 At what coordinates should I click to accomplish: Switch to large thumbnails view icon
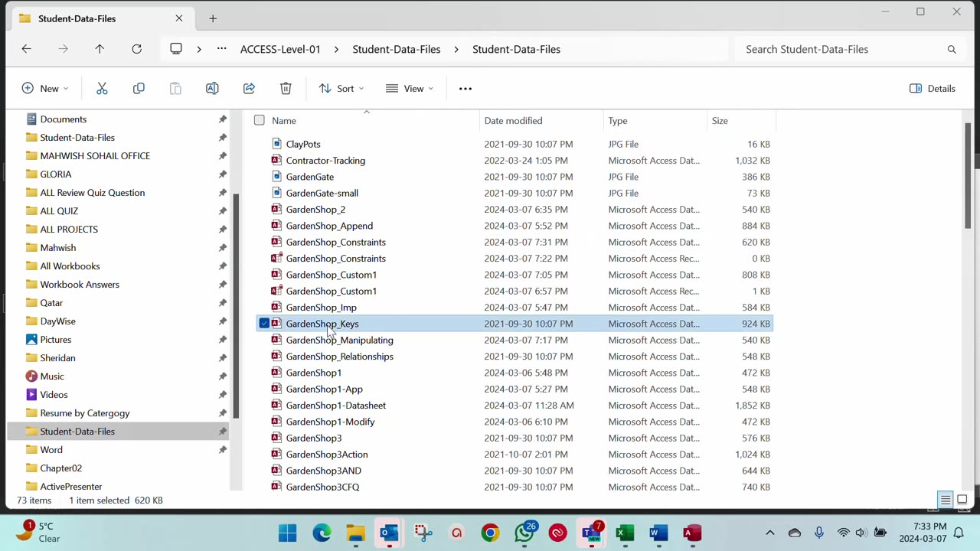pos(962,500)
